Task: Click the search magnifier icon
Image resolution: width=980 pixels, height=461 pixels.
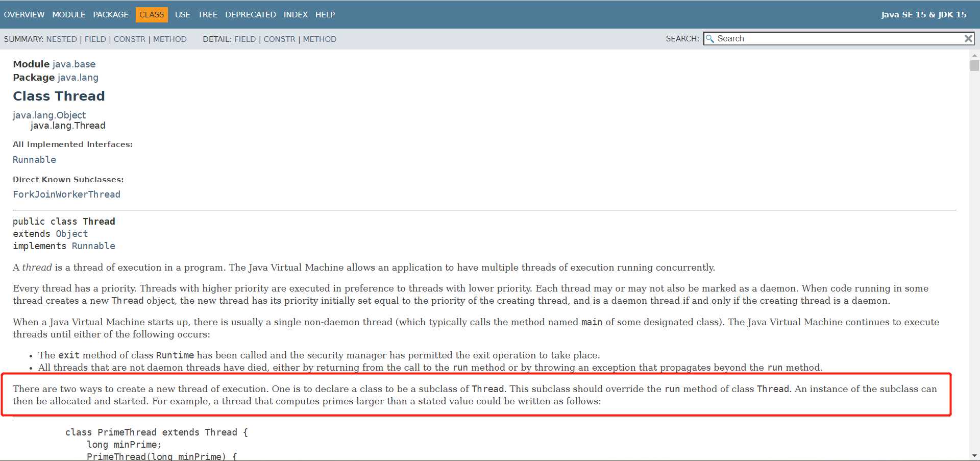Action: pos(709,39)
